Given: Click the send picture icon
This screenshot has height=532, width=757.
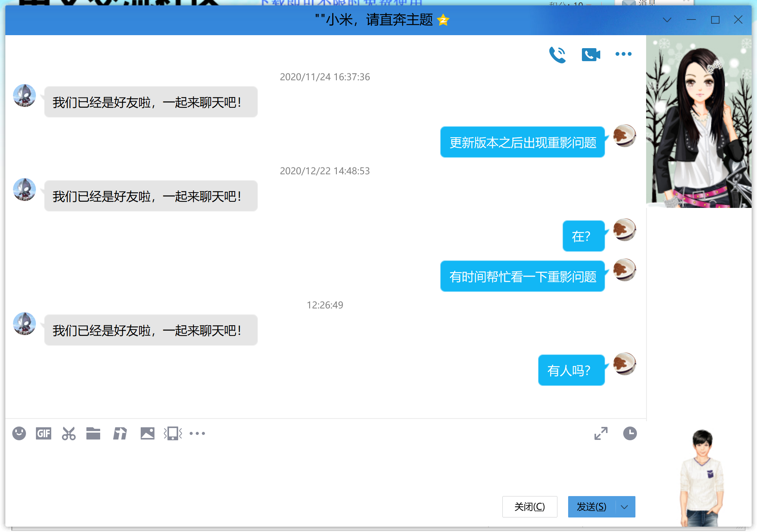Looking at the screenshot, I should pos(147,433).
